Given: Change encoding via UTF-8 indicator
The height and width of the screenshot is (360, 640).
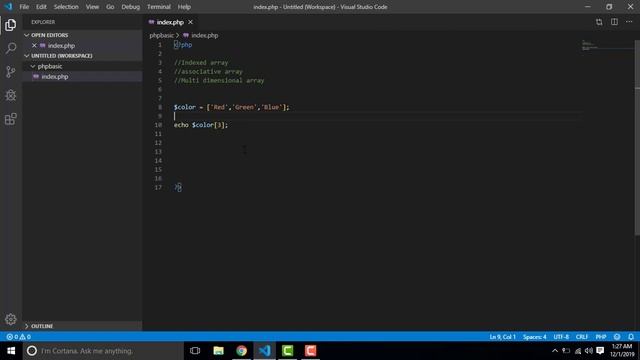Looking at the screenshot, I should pyautogui.click(x=561, y=337).
